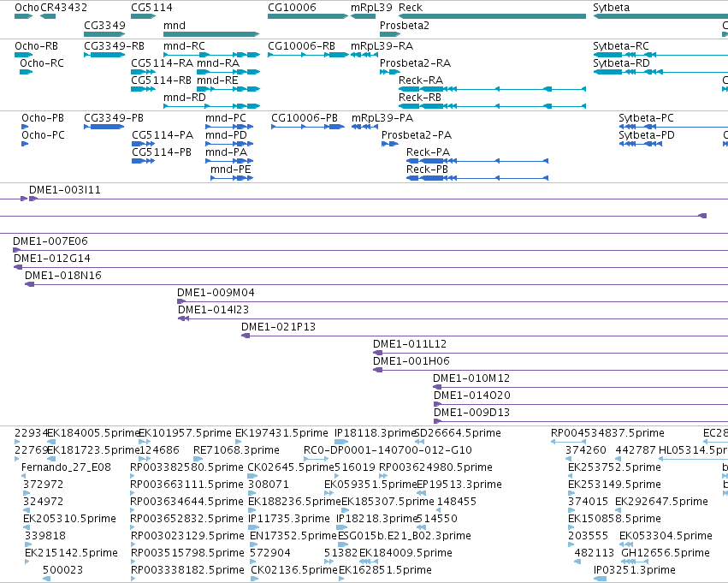Select EST GH12656.5prime

coord(635,562)
